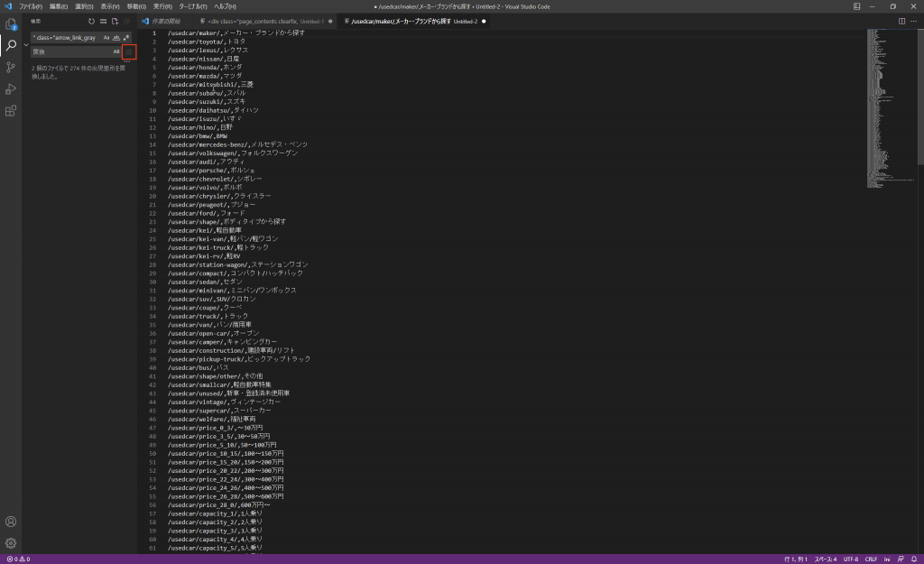Click the feedback icon in the status bar
Viewport: 924px width, 564px height.
coord(901,559)
